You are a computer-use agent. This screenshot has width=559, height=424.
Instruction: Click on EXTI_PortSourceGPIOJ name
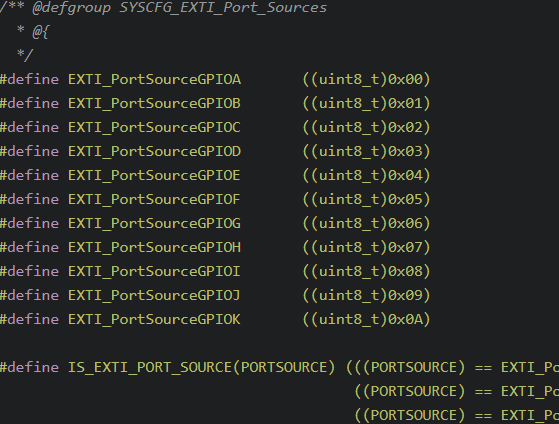tap(154, 295)
